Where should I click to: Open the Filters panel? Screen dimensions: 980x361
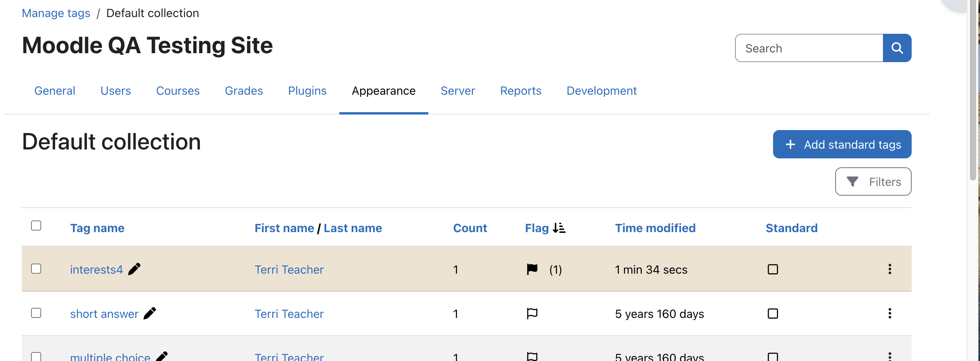[x=873, y=182]
